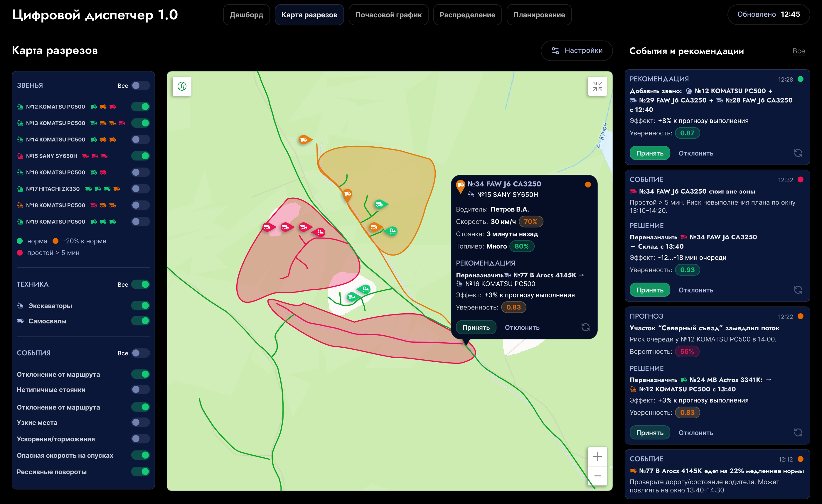The width and height of the screenshot is (822, 504).
Task: Click the refresh icon in the 12:28 recommendation card
Action: 798,153
